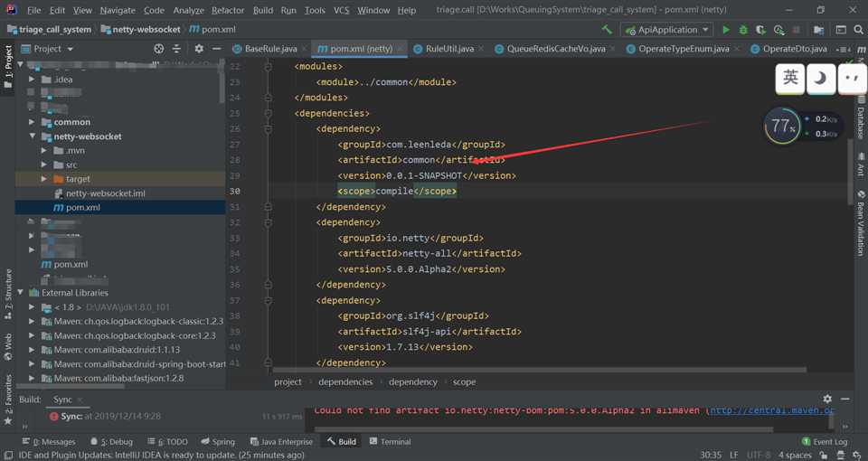Open 6: TODO tool window

168,442
